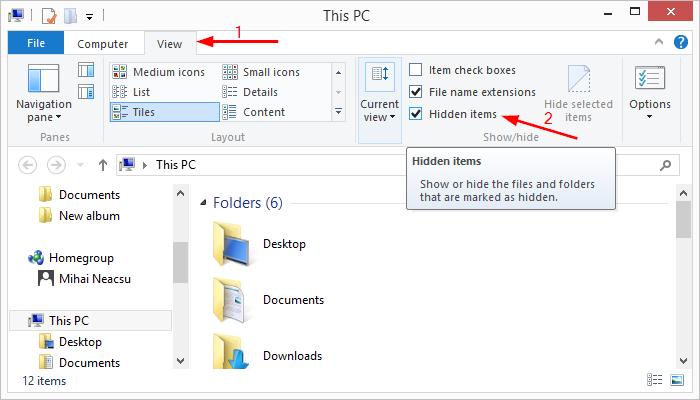Select This PC in navigation pane
Image resolution: width=700 pixels, height=400 pixels.
point(90,321)
